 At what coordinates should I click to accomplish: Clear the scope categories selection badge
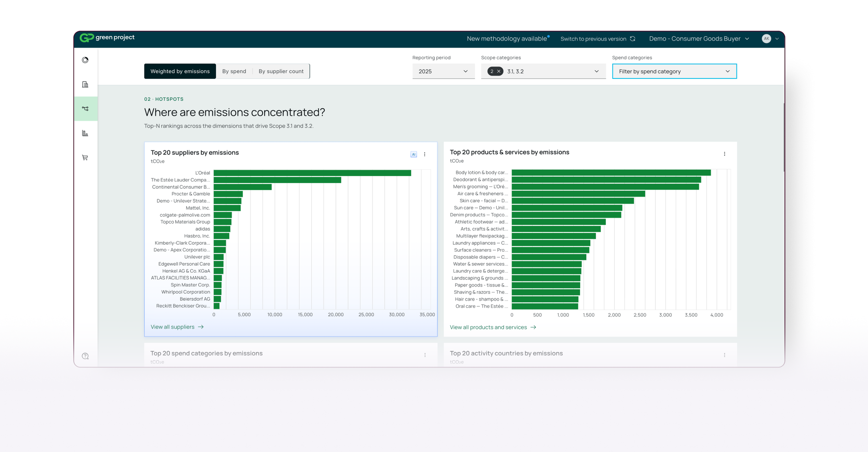tap(499, 71)
